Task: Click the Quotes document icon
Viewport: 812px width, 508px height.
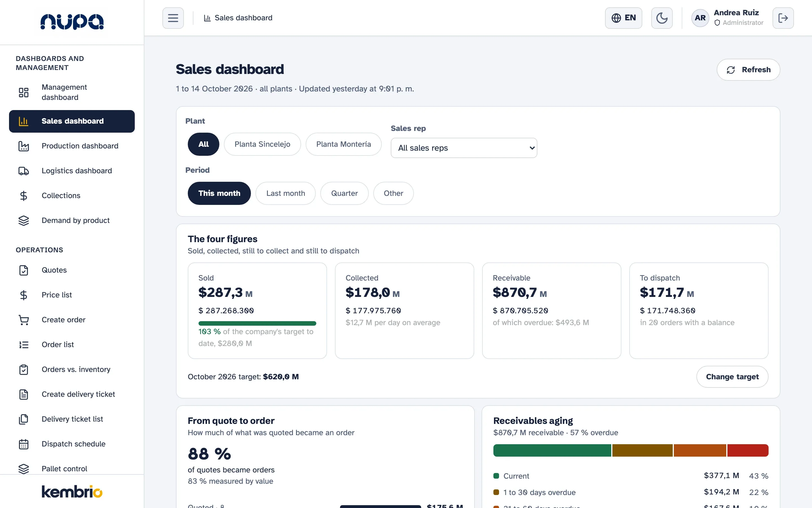Action: (x=23, y=270)
